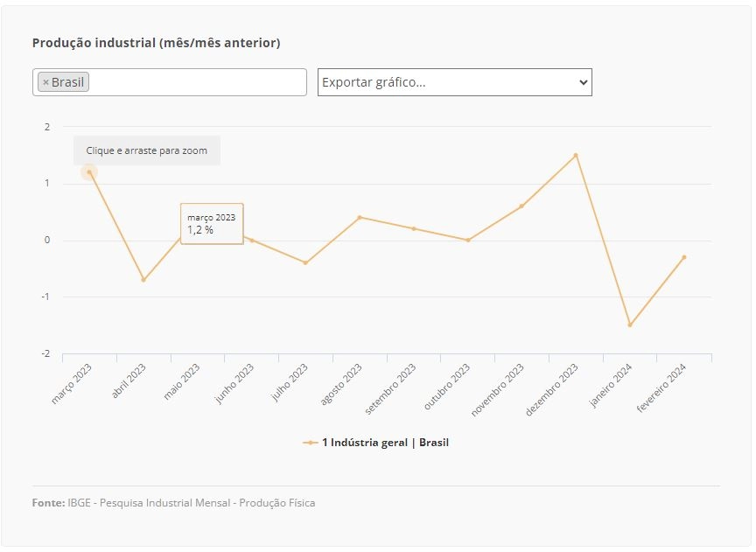
Task: Select the março 2023 data point
Action: tap(89, 172)
